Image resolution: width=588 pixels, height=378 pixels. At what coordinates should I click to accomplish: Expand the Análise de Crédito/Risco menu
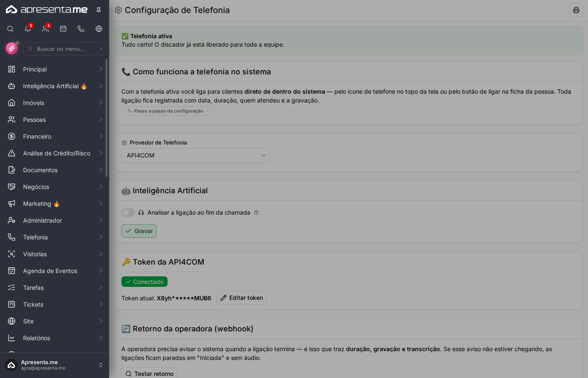[x=55, y=153]
